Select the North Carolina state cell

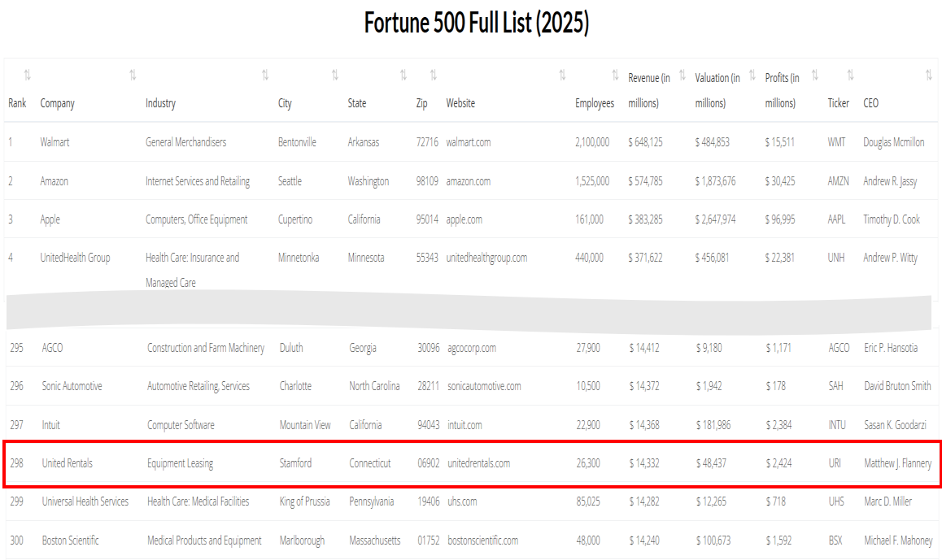(374, 387)
